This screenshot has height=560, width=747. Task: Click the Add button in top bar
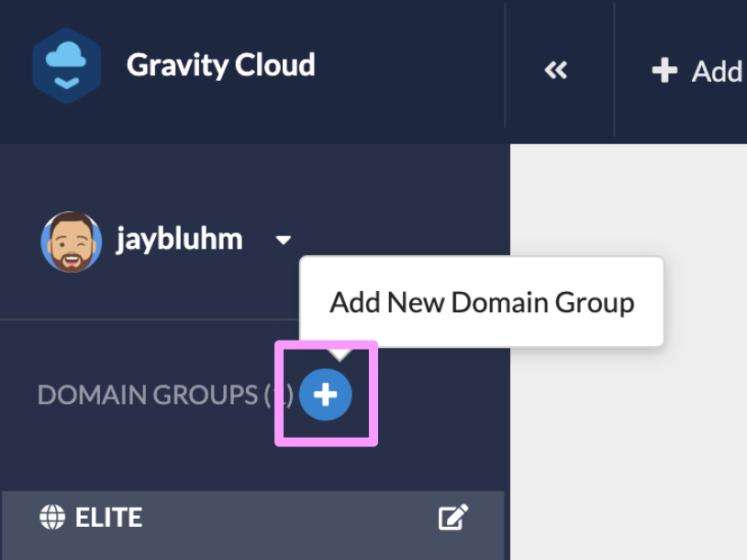click(697, 71)
